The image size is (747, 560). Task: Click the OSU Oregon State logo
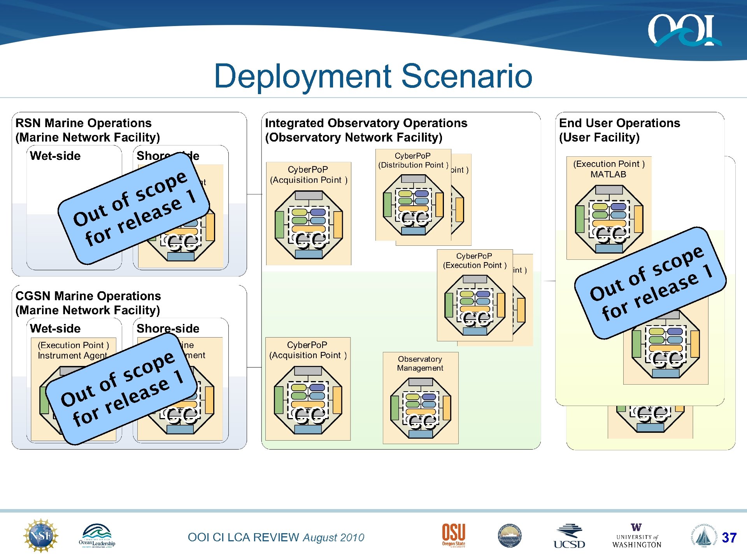[x=453, y=535]
